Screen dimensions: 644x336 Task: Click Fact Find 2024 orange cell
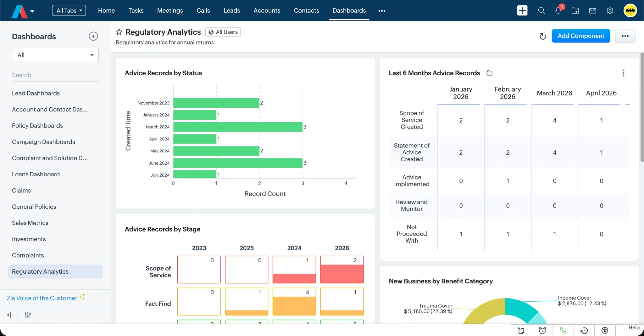pyautogui.click(x=294, y=301)
